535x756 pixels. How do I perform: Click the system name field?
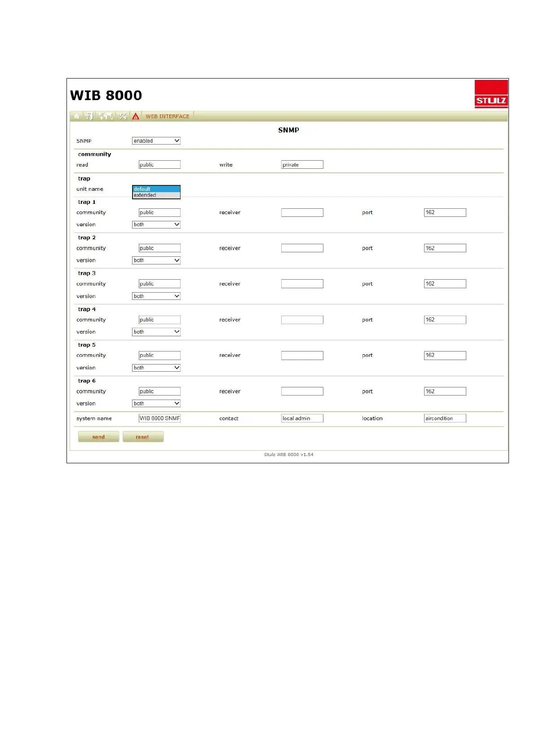tap(159, 418)
